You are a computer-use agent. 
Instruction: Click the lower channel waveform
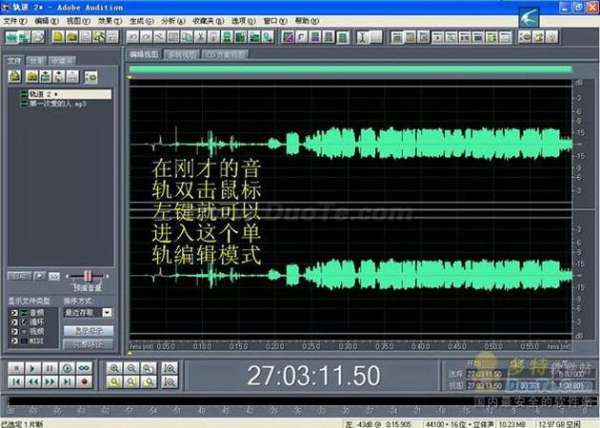click(x=350, y=275)
